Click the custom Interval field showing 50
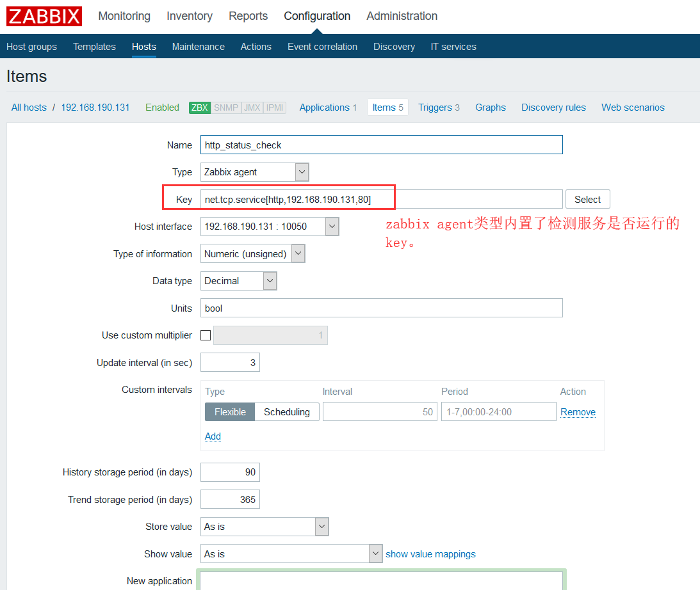 (380, 411)
